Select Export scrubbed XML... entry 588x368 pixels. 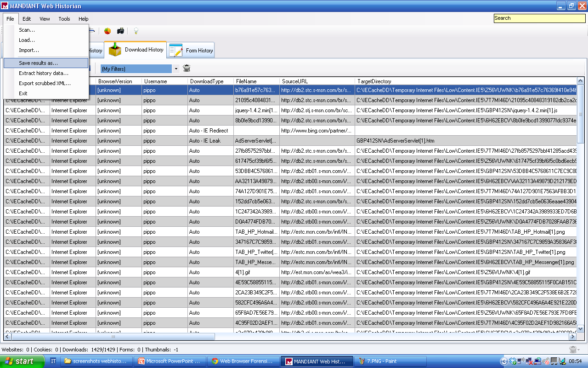pyautogui.click(x=46, y=83)
